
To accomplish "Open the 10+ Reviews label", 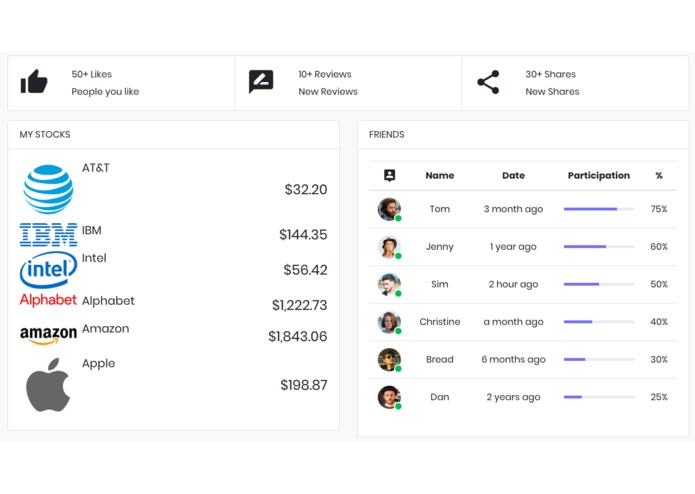I will point(325,74).
